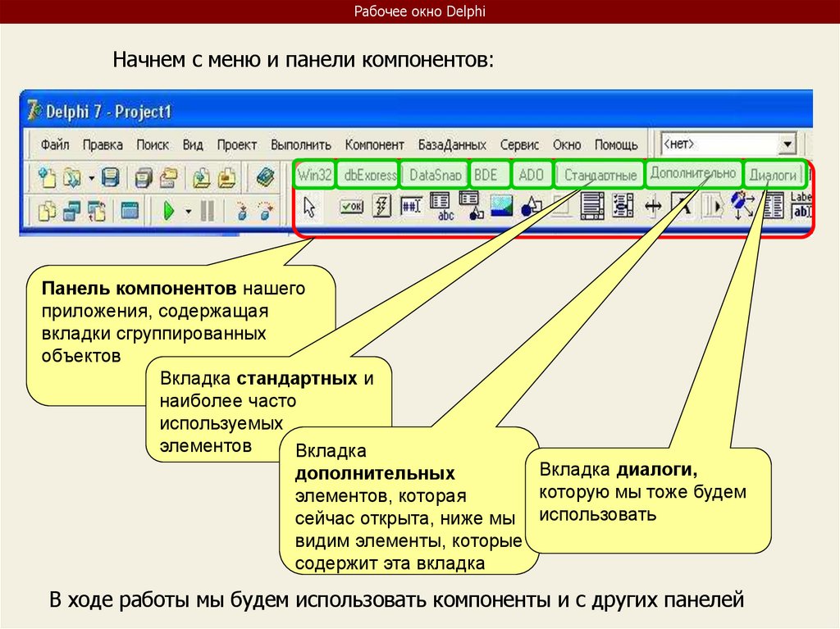This screenshot has height=629, width=840.
Task: Click the Pause program icon
Action: pyautogui.click(x=207, y=211)
